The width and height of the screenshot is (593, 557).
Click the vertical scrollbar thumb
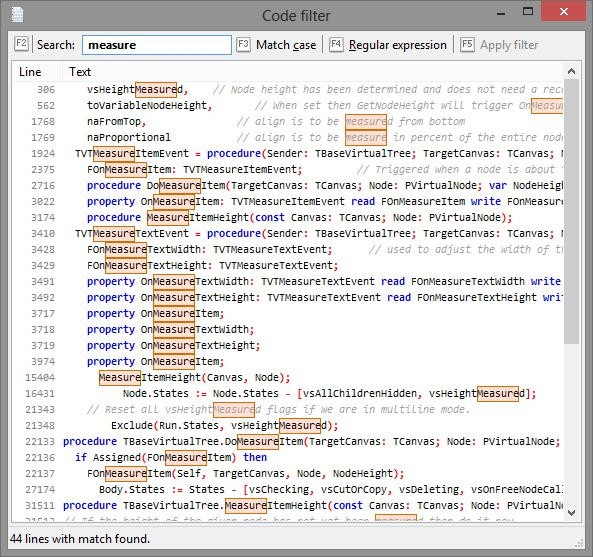[571, 211]
